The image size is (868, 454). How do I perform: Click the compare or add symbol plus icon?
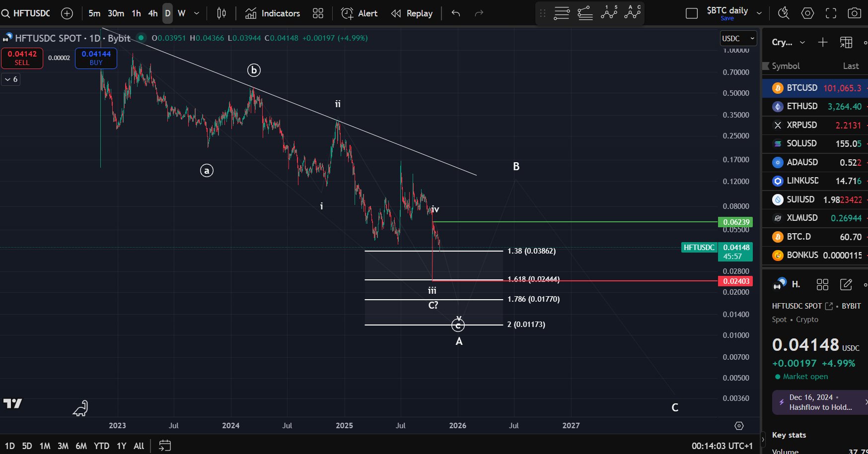(x=67, y=13)
